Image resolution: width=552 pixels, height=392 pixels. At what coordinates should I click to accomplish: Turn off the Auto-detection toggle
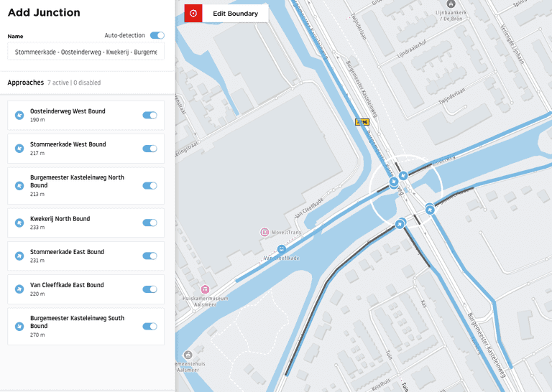pyautogui.click(x=157, y=35)
